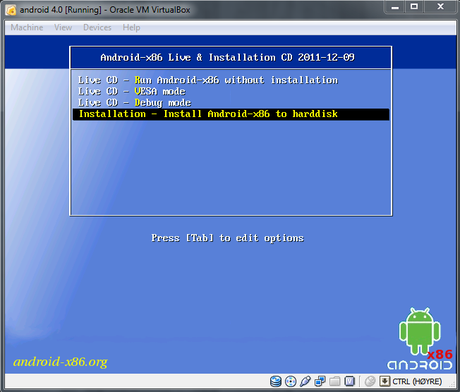Image resolution: width=460 pixels, height=392 pixels.
Task: Select Live CD Debug mode entry
Action: (231, 103)
